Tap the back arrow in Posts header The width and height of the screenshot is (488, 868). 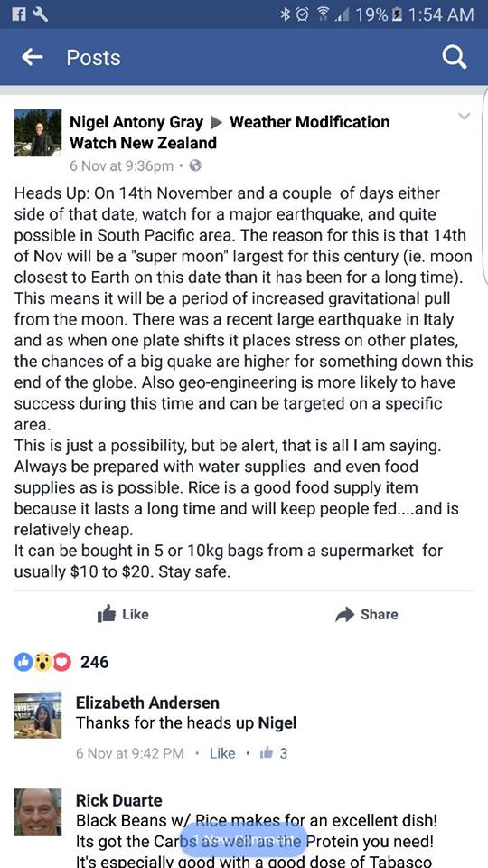coord(33,57)
